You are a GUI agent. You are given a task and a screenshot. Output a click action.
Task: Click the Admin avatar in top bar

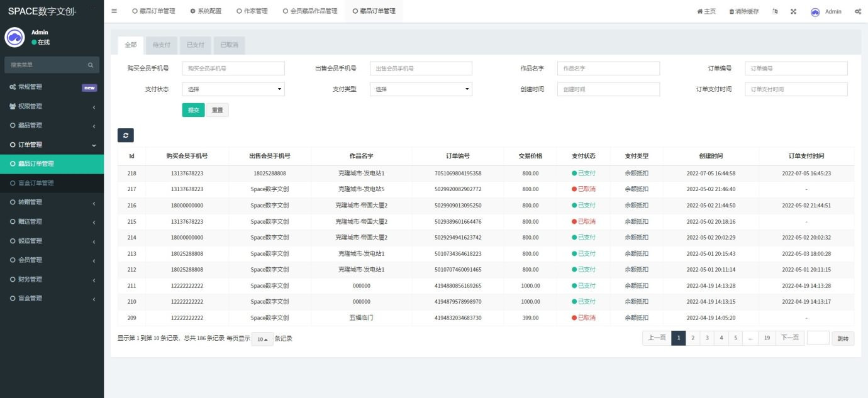815,11
